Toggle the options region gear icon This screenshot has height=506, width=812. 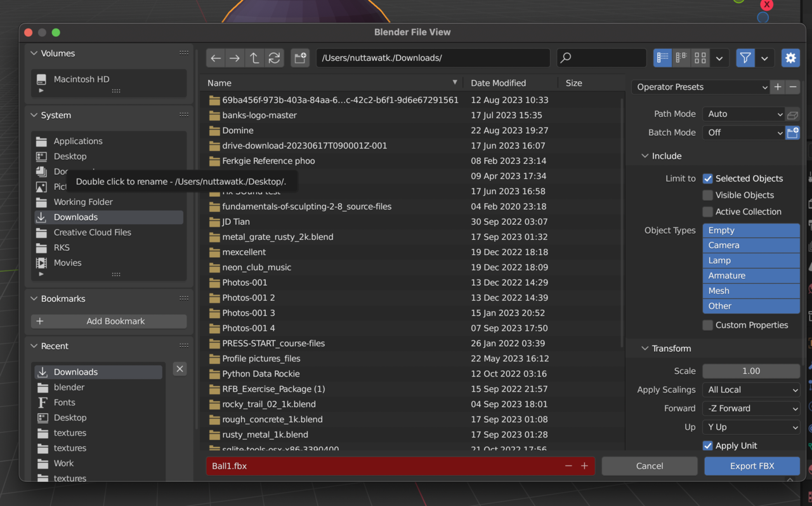tap(790, 58)
